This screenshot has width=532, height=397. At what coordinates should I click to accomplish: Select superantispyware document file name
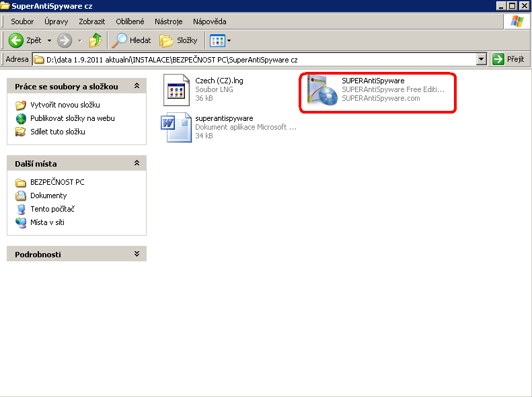pos(224,118)
